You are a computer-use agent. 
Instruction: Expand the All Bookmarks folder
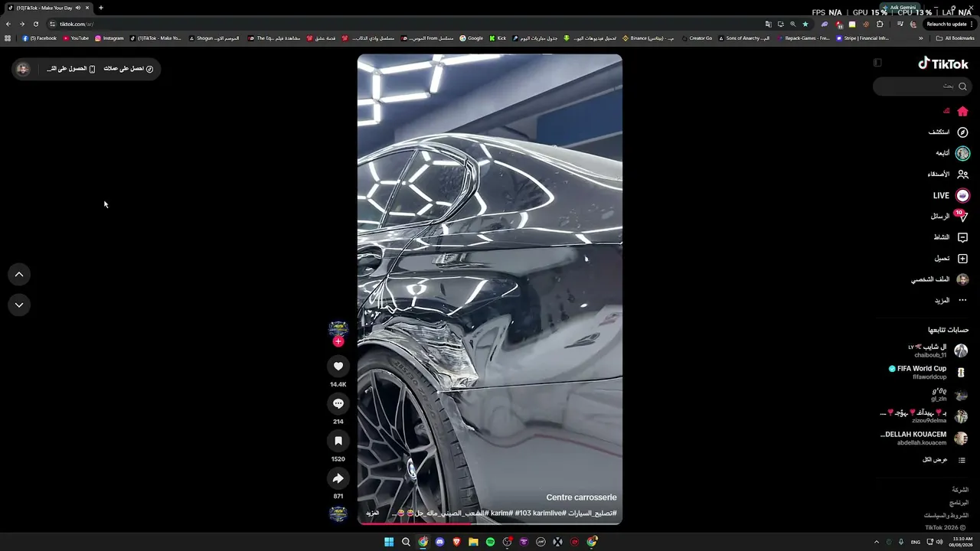pyautogui.click(x=955, y=38)
